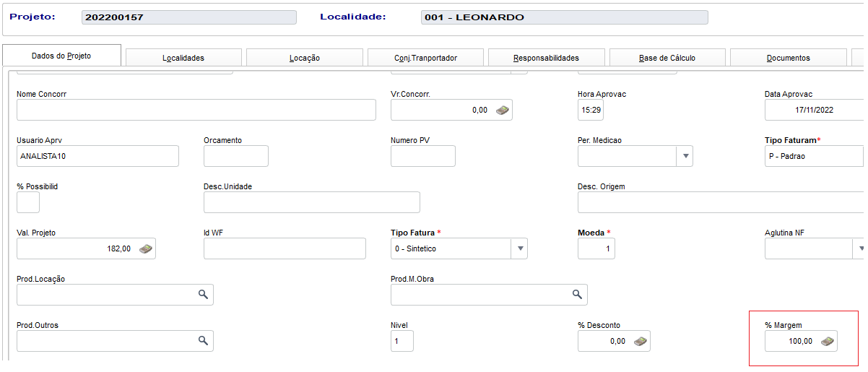Viewport: 868px width, 372px height.
Task: Focus the Usuario Aprv field
Action: [x=97, y=156]
